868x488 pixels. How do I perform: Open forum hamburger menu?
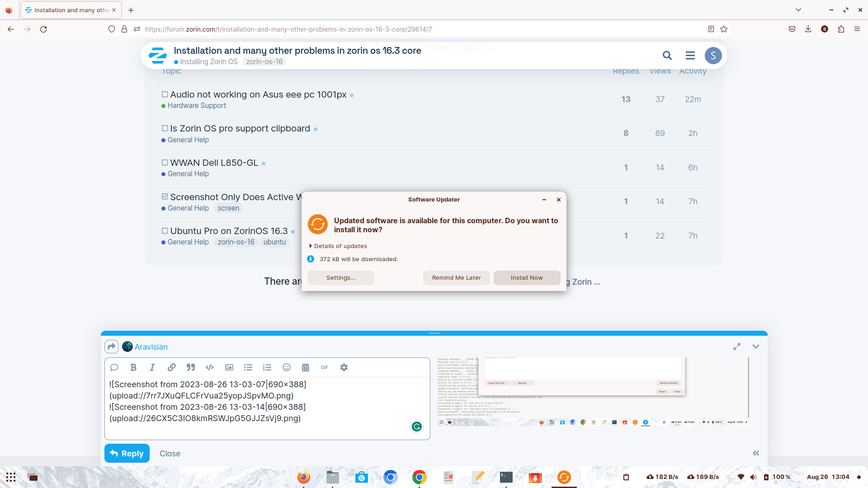pos(690,56)
